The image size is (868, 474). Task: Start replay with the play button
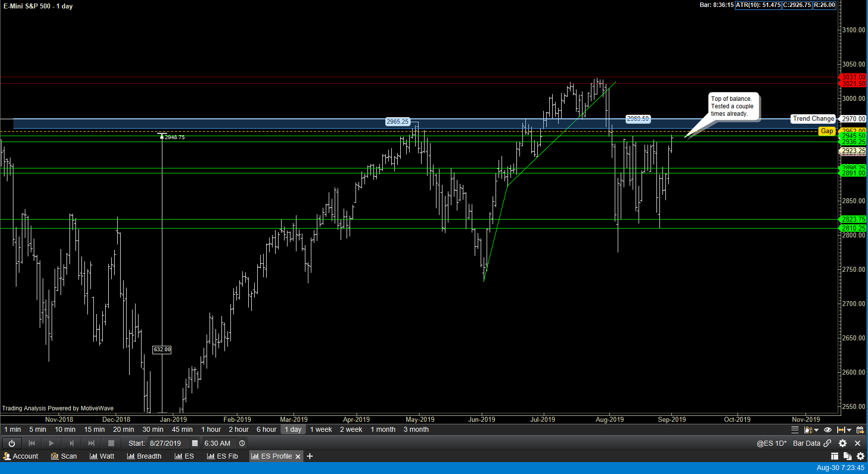tap(51, 443)
